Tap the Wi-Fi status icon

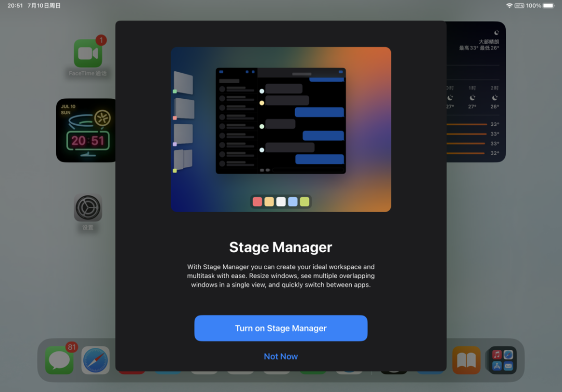point(509,5)
